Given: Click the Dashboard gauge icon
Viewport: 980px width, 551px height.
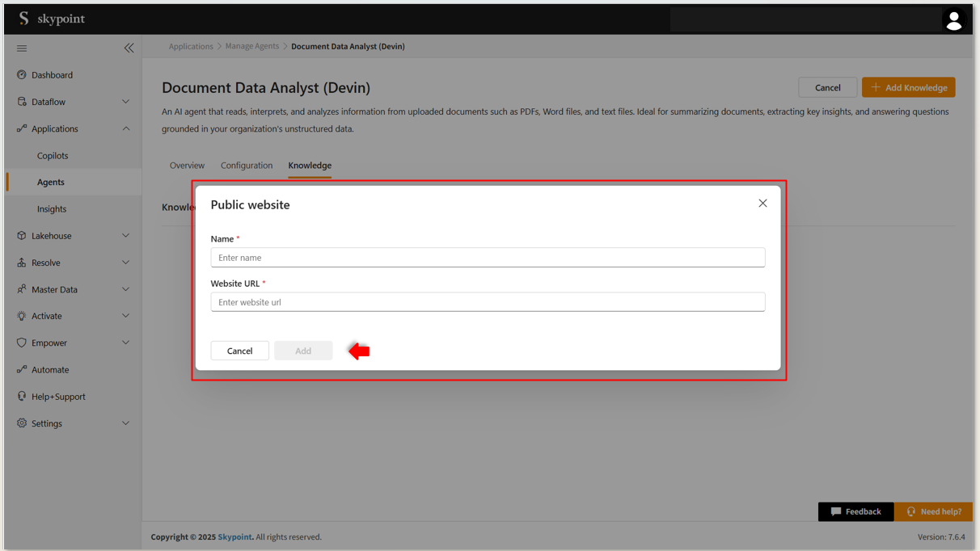Looking at the screenshot, I should 22,75.
